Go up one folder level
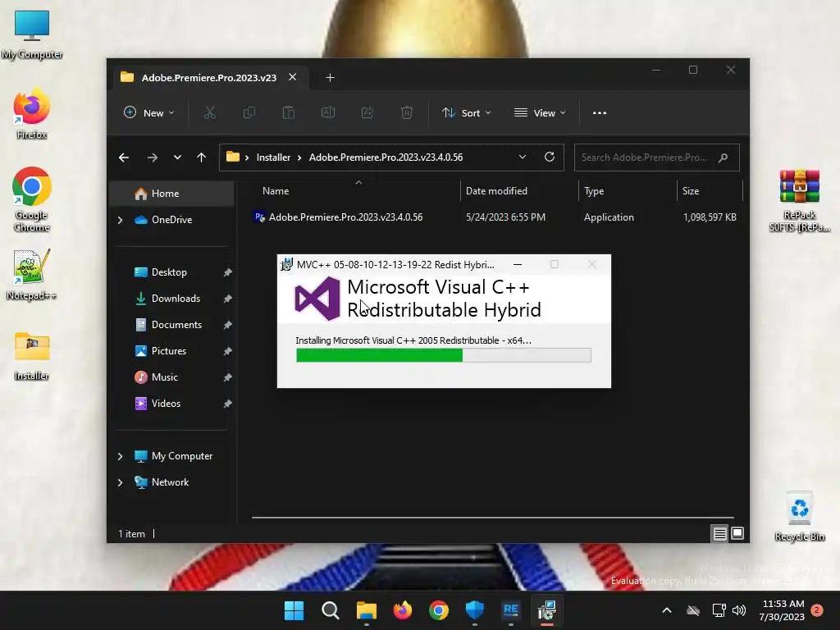 pyautogui.click(x=202, y=157)
